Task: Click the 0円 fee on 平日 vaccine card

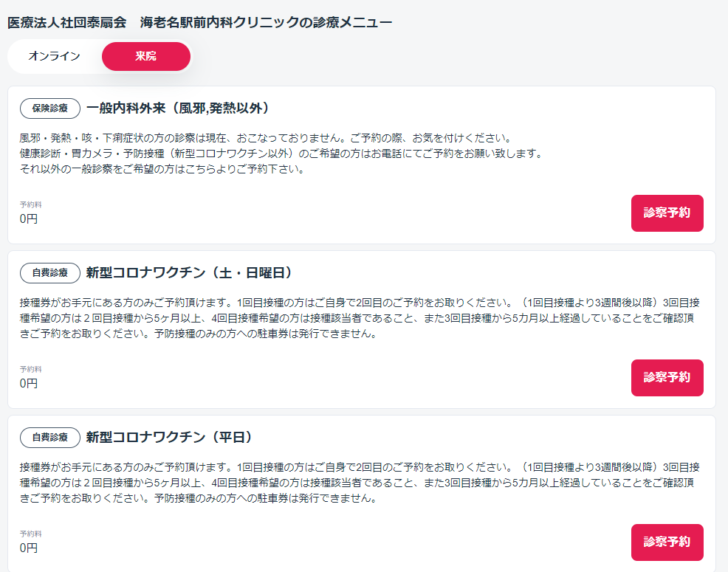Action: [x=28, y=548]
